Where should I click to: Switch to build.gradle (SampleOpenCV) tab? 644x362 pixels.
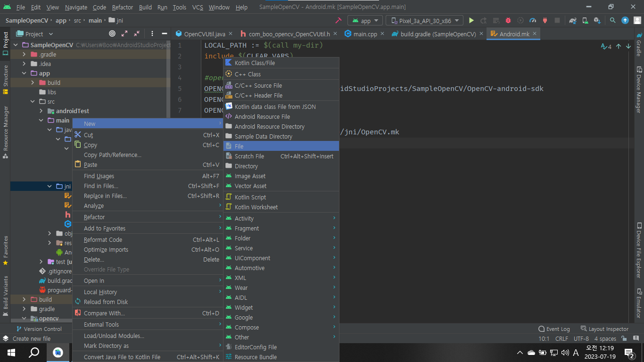[438, 34]
